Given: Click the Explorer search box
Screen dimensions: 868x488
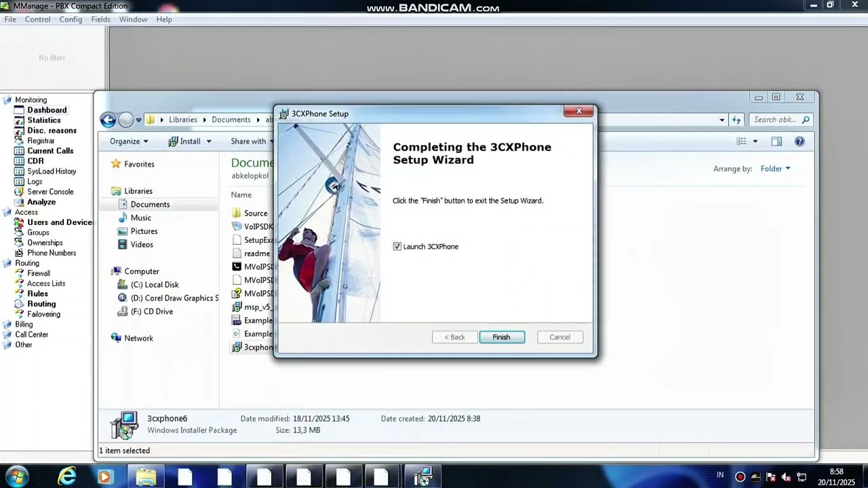Looking at the screenshot, I should pyautogui.click(x=781, y=120).
